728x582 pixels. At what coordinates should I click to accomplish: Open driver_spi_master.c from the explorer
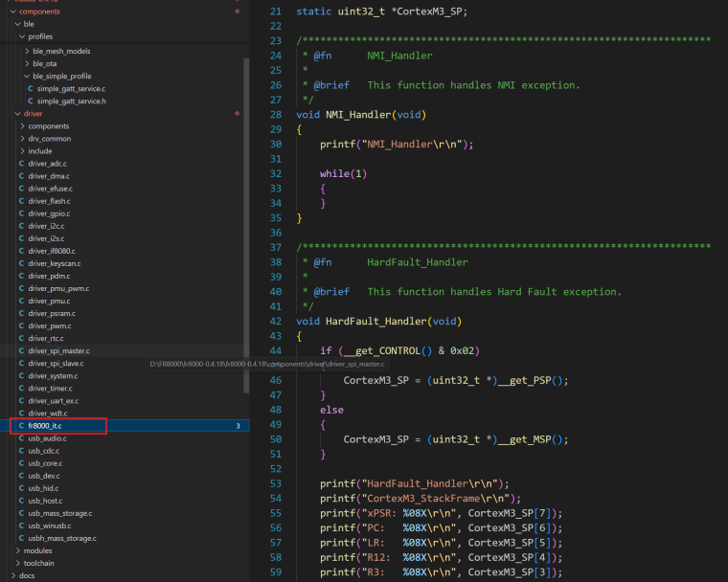(x=58, y=350)
